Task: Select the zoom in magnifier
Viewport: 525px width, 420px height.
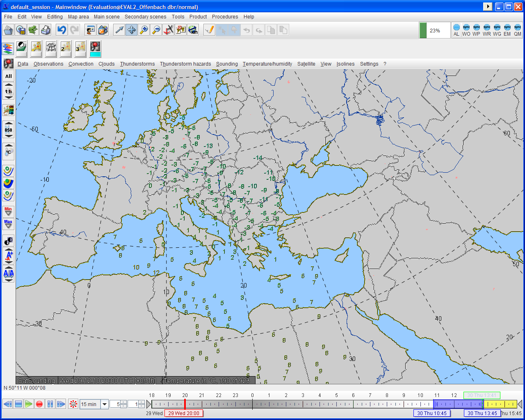Action: tap(144, 30)
